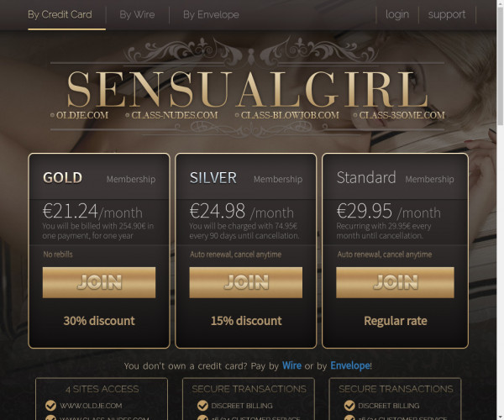Join the Standard membership plan

pos(395,282)
